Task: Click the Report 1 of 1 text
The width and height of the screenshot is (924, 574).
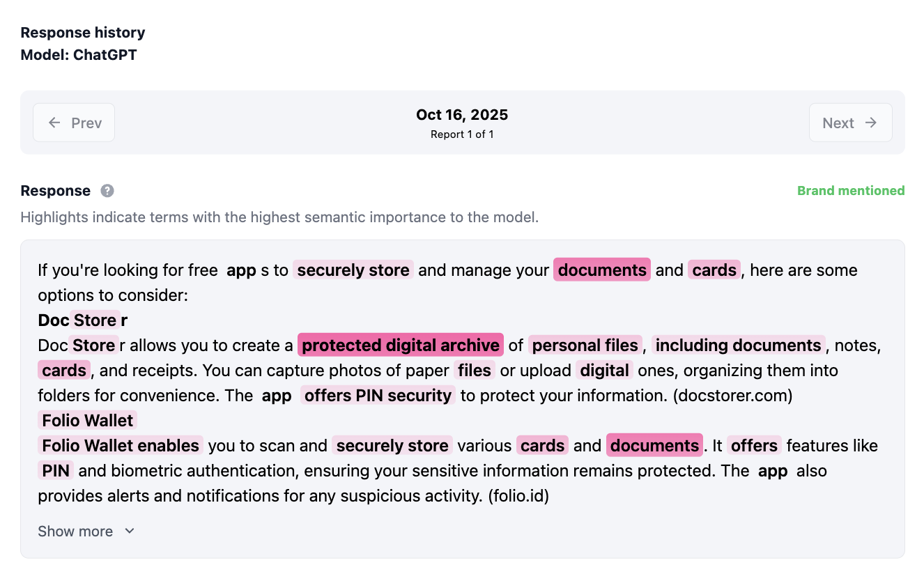Action: 462,134
